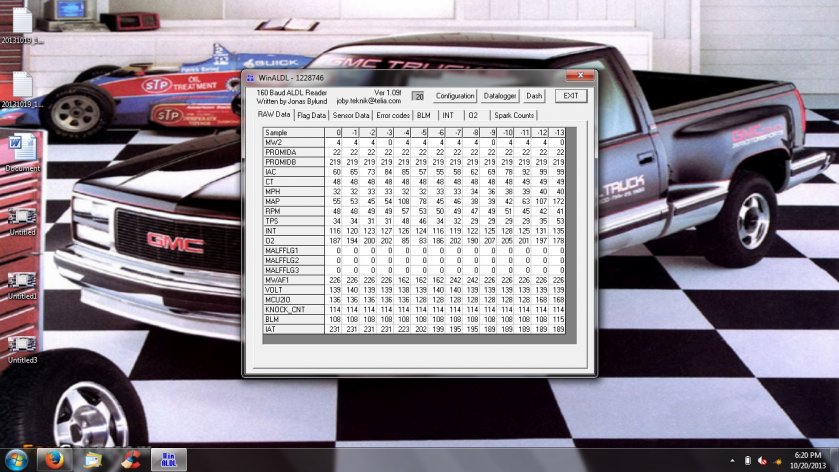
Task: Open the clock showing 6:20 PM
Action: tap(807, 460)
